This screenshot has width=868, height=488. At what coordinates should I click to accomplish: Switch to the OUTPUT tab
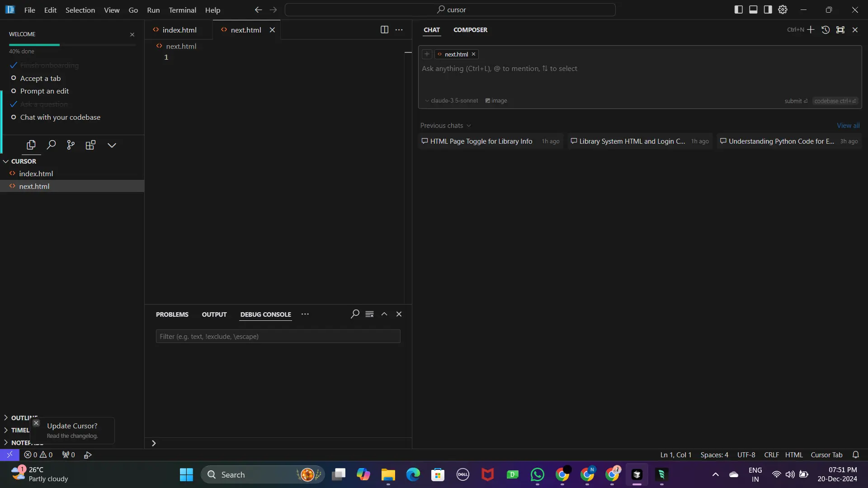click(214, 314)
